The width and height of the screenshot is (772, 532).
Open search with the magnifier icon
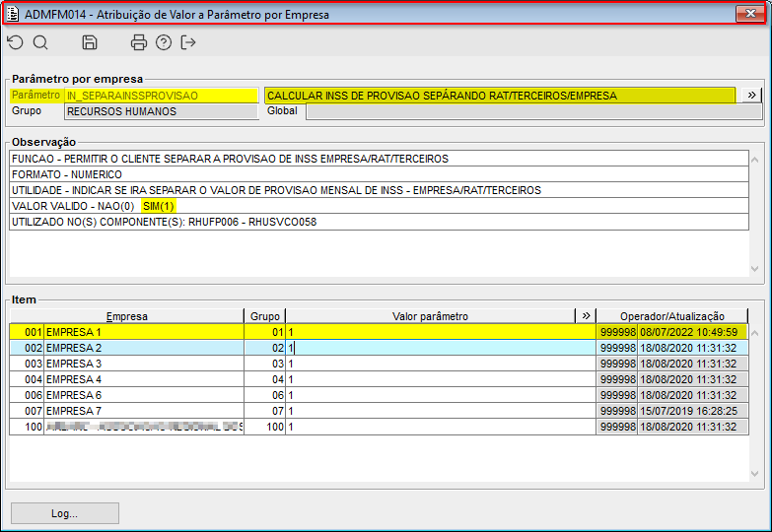click(40, 42)
